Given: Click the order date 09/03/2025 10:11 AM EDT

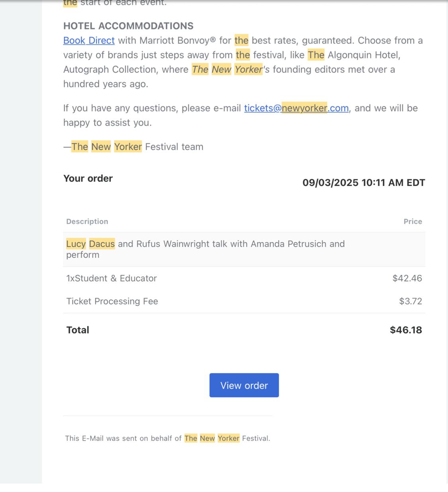Looking at the screenshot, I should pyautogui.click(x=364, y=183).
